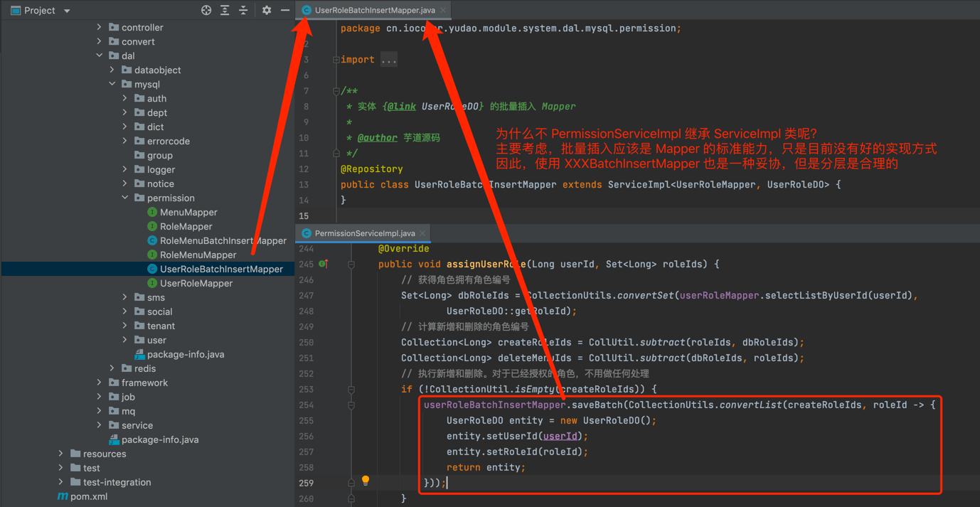Close the PermissionServiceImpl.java tab
The width and height of the screenshot is (980, 507).
tap(423, 233)
